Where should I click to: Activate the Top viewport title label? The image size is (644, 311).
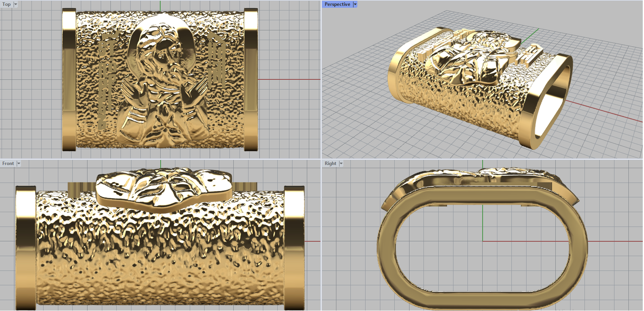click(x=6, y=4)
